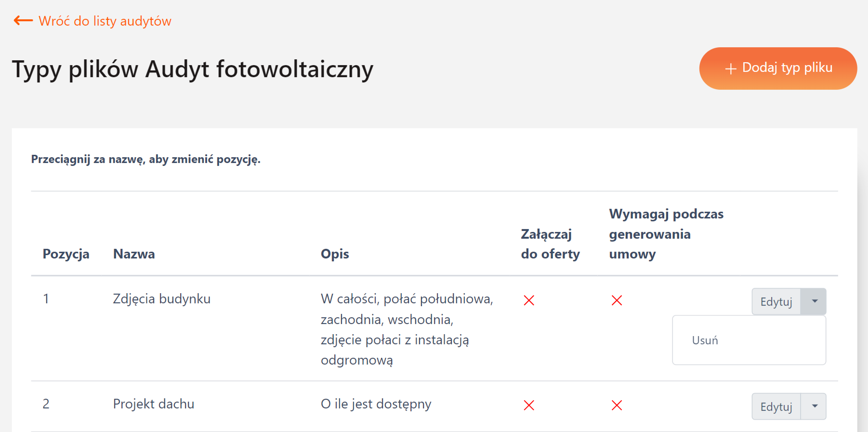This screenshot has height=432, width=868.
Task: Click the back arrow icon
Action: (23, 21)
